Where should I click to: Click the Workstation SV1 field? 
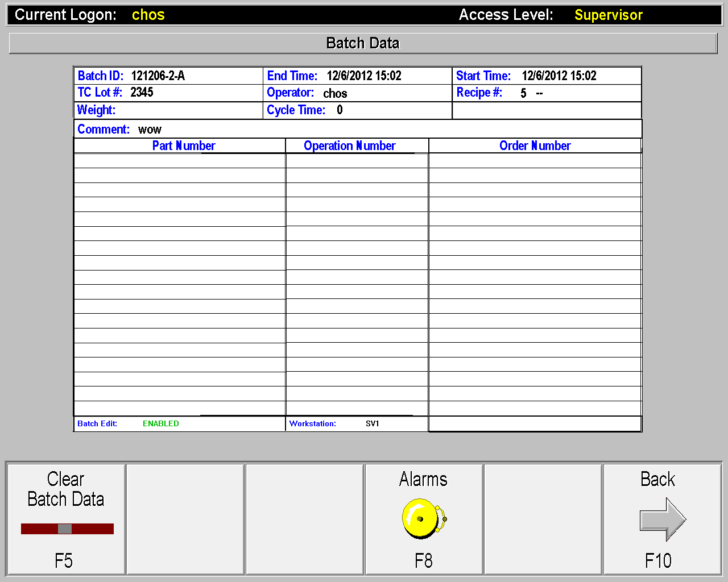coord(372,424)
